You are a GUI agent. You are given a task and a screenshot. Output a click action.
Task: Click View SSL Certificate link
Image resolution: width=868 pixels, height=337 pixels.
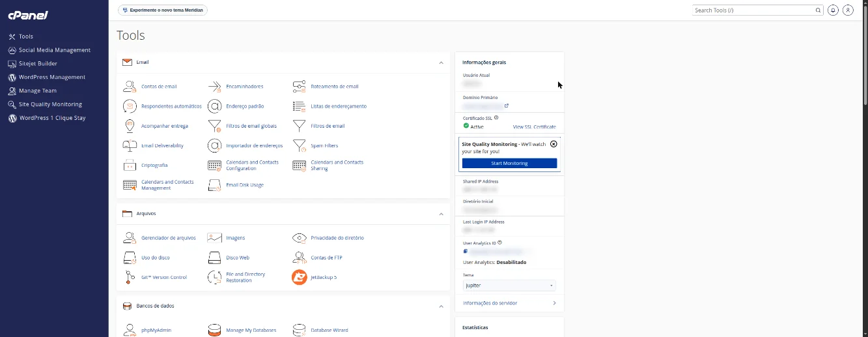click(x=534, y=126)
